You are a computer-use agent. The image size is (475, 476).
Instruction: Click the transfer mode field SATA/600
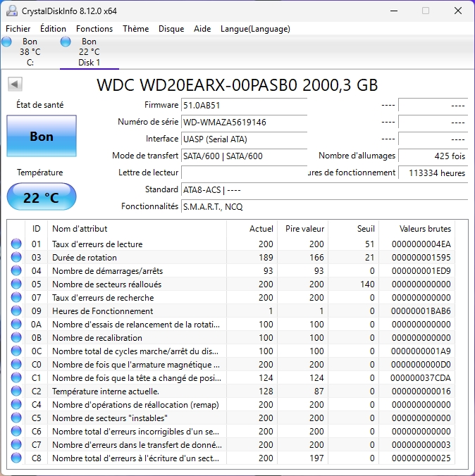(x=244, y=156)
